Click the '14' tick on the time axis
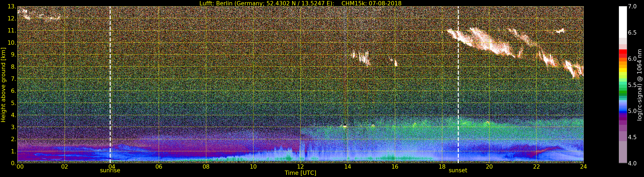The image size is (644, 177). pos(347,167)
